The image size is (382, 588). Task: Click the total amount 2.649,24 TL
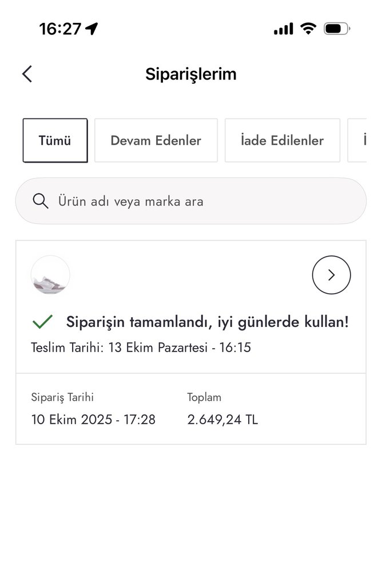222,420
